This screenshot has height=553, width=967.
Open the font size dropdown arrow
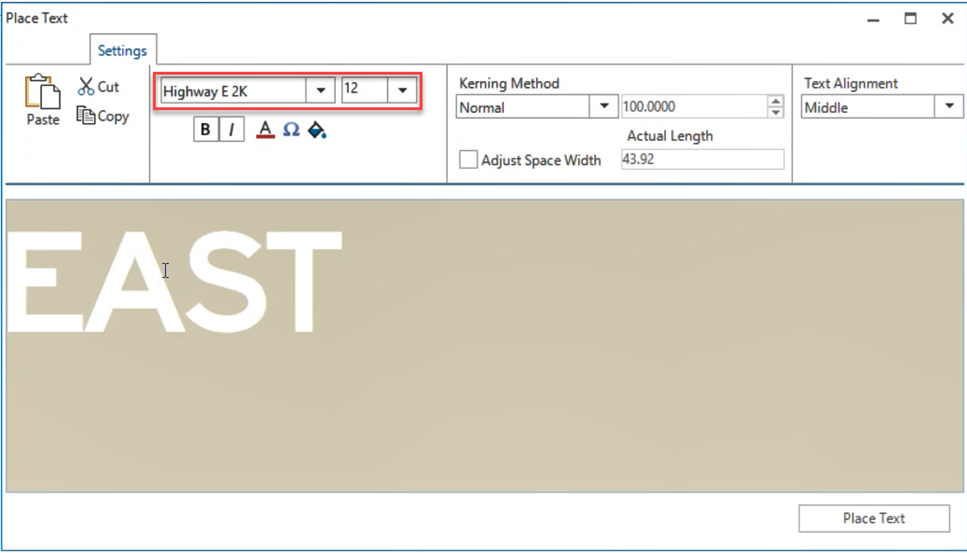[x=402, y=91]
